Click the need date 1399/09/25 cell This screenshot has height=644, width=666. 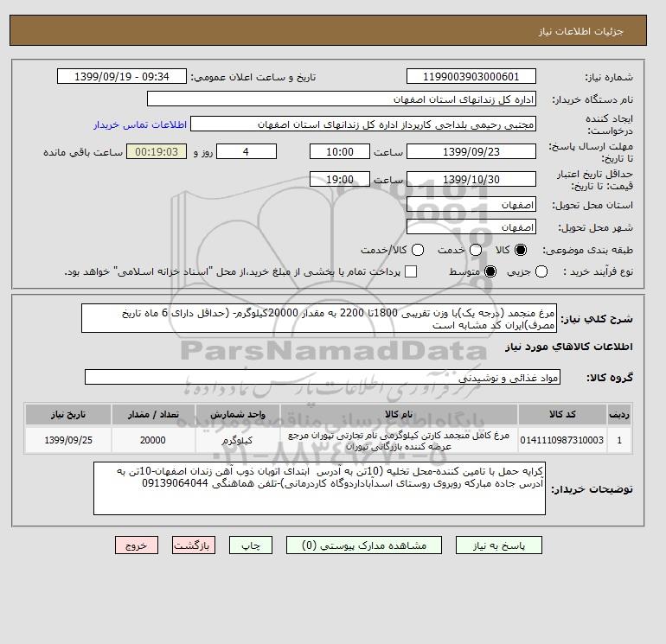[68, 440]
